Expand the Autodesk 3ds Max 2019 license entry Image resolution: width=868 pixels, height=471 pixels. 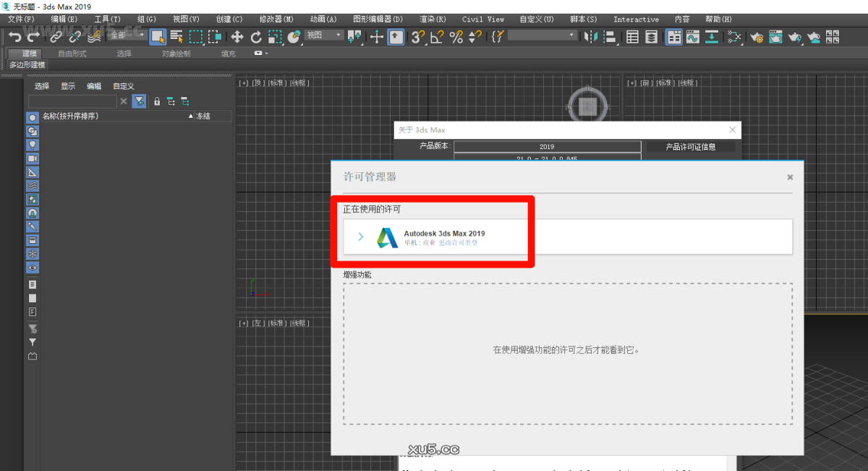click(361, 237)
